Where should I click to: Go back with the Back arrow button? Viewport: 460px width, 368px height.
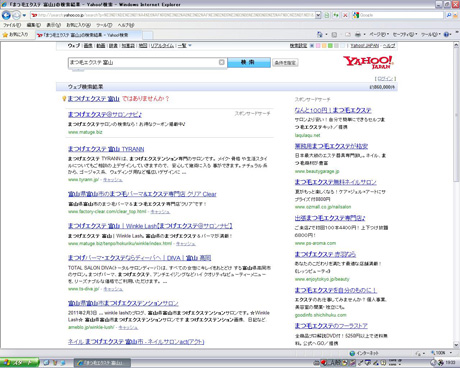coord(6,15)
